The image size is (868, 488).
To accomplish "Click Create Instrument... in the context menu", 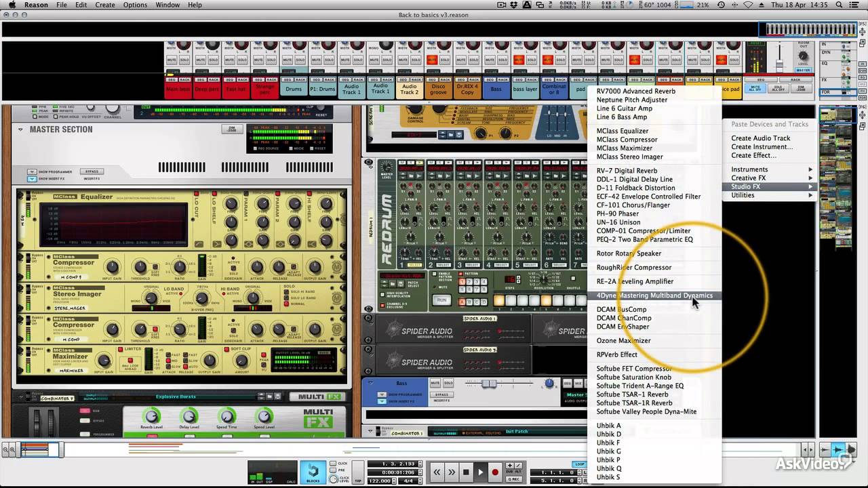I will click(762, 146).
